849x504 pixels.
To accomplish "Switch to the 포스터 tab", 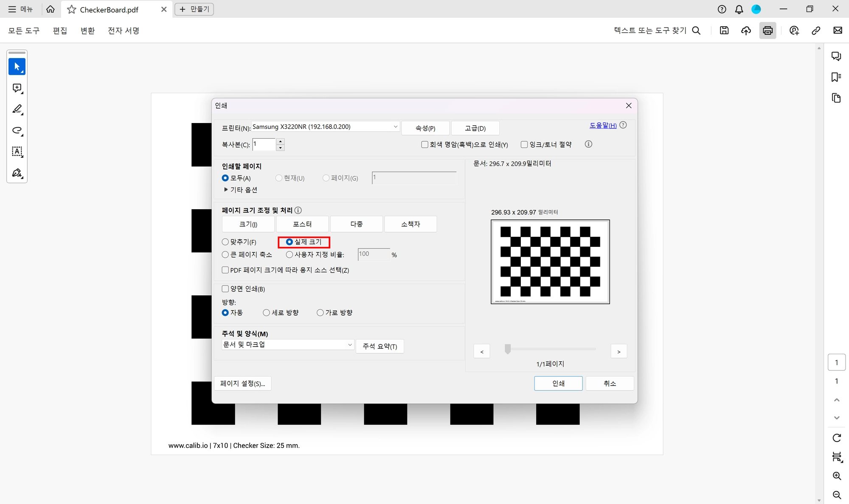I will click(302, 224).
